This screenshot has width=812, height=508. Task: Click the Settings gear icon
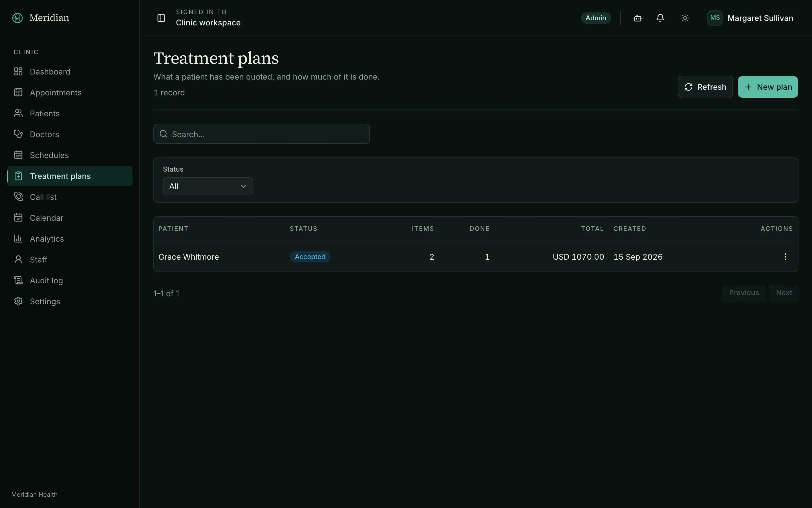18,301
